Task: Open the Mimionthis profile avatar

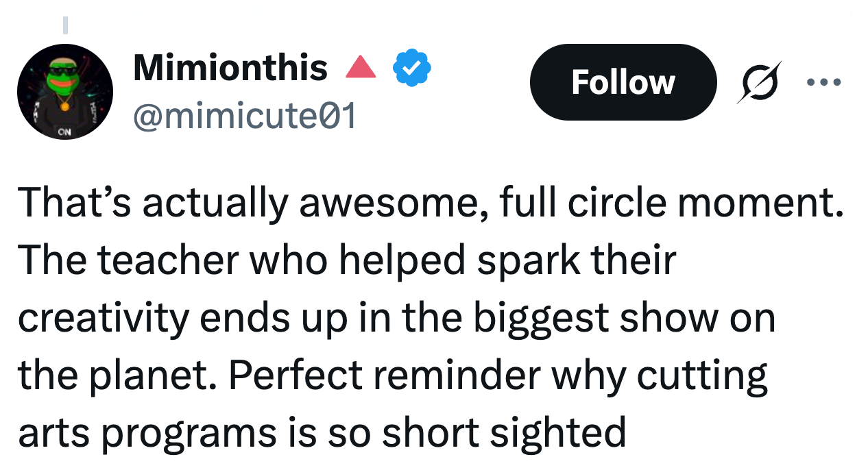Action: point(65,92)
